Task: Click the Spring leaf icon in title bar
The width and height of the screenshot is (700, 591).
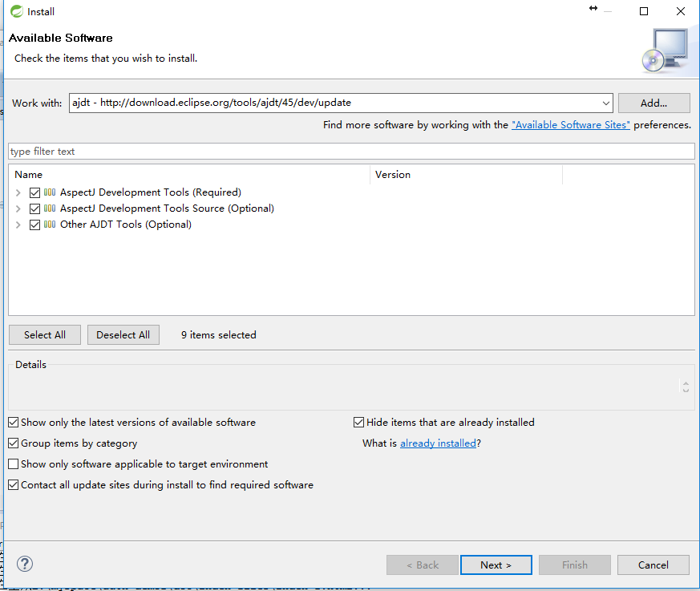Action: 17,11
